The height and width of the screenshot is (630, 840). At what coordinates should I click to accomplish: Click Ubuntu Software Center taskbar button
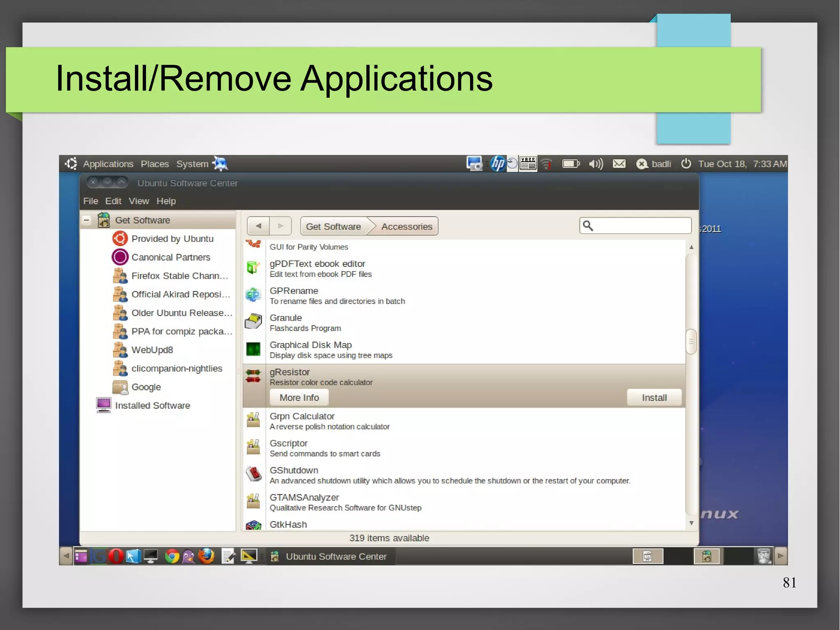330,556
